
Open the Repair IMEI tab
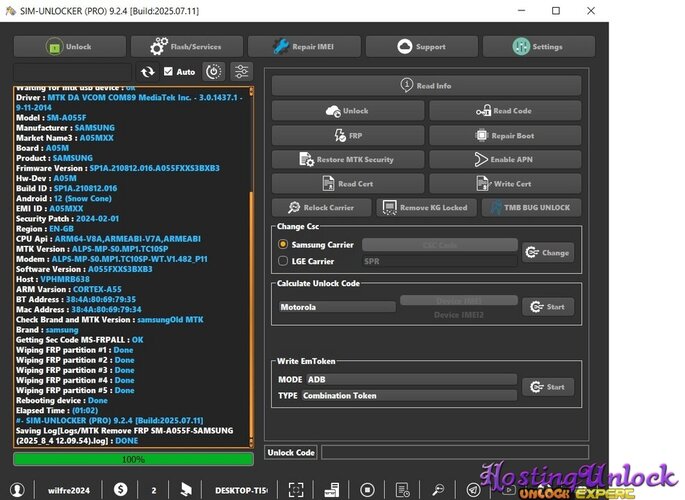pos(304,47)
